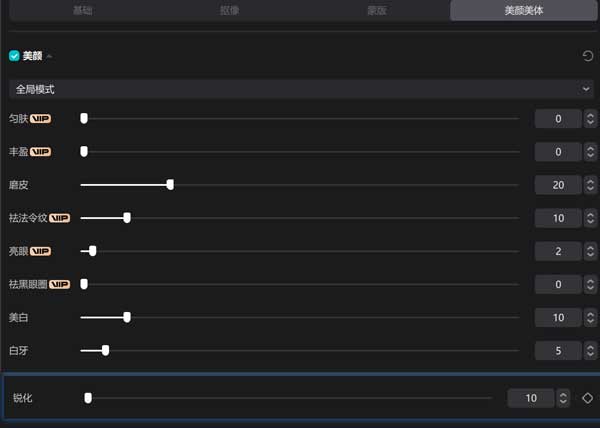Viewport: 600px width, 428px height.
Task: Switch to the 抠像 tab
Action: coord(229,10)
